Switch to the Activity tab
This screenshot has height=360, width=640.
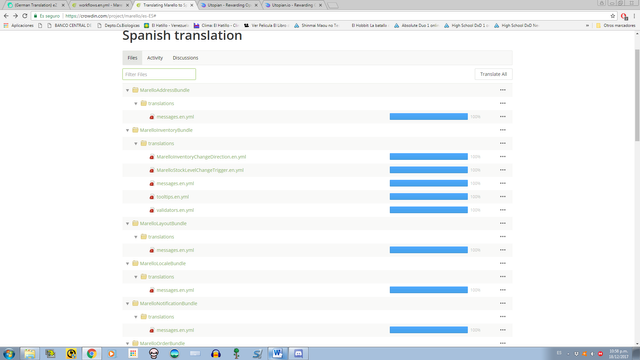[x=155, y=58]
